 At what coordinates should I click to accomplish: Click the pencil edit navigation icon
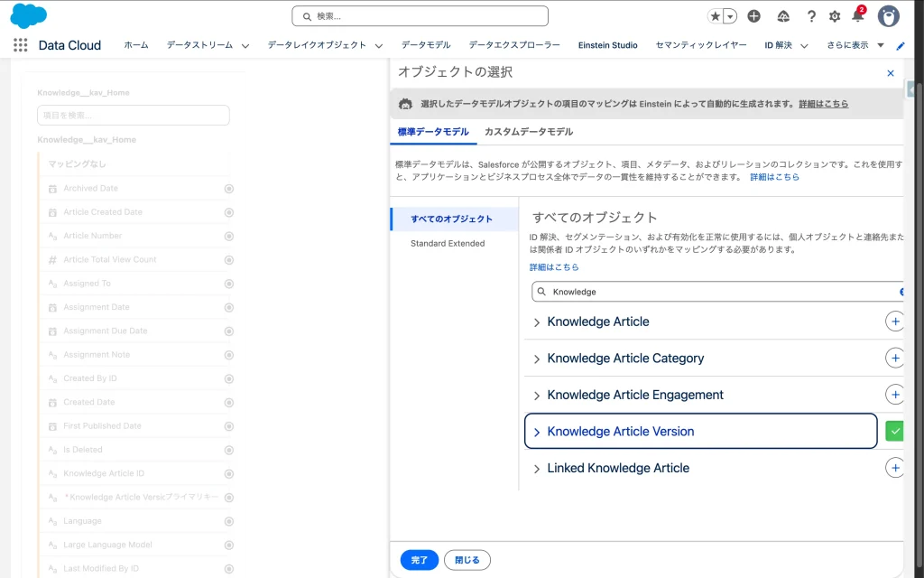(900, 45)
